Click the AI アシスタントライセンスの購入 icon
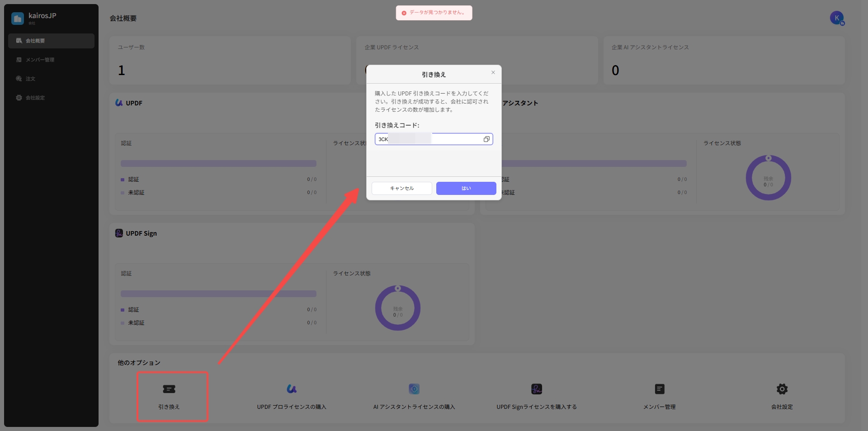This screenshot has width=868, height=431. point(414,389)
